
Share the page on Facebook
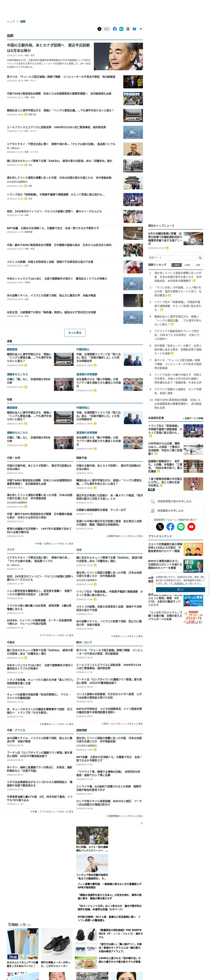click(x=115, y=29)
